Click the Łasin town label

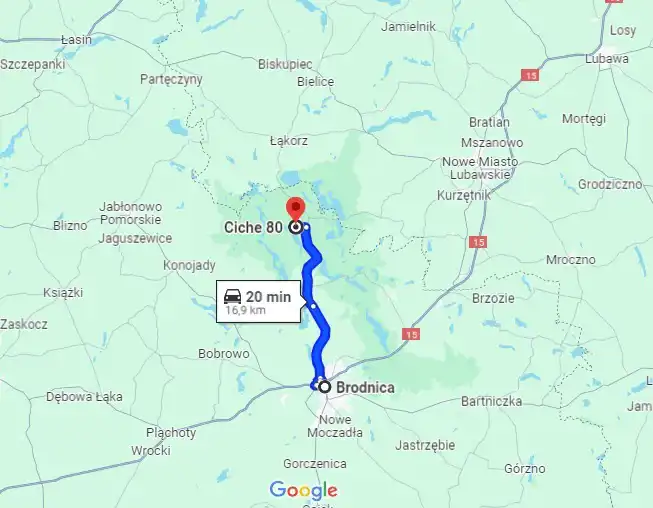pos(76,40)
